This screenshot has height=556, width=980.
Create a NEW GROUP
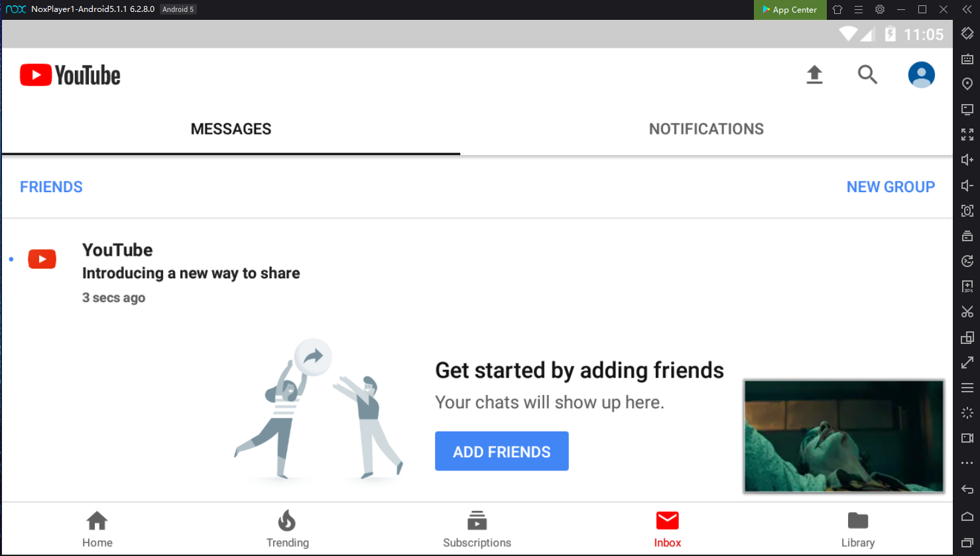(x=890, y=187)
